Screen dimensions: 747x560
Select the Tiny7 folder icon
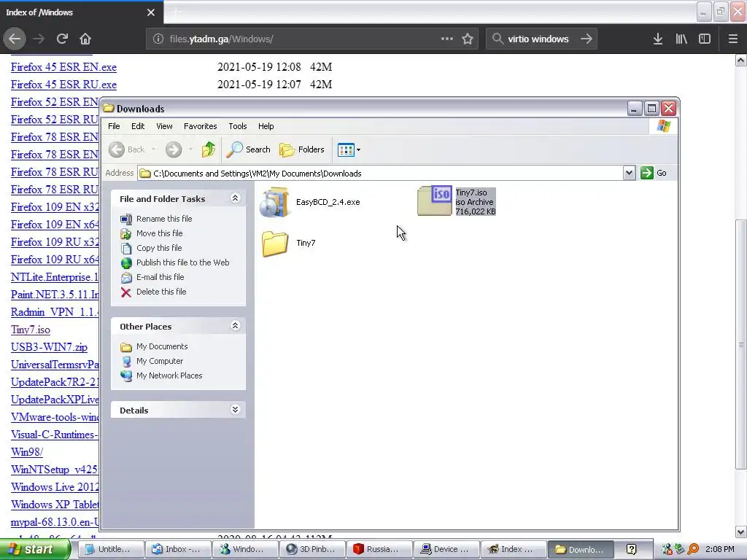click(275, 244)
